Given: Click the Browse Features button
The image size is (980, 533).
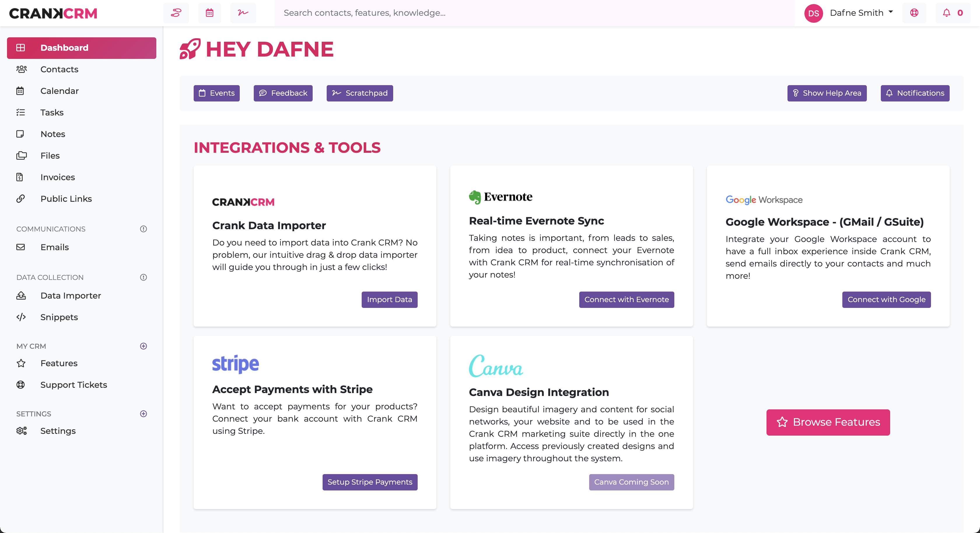Looking at the screenshot, I should click(x=828, y=422).
